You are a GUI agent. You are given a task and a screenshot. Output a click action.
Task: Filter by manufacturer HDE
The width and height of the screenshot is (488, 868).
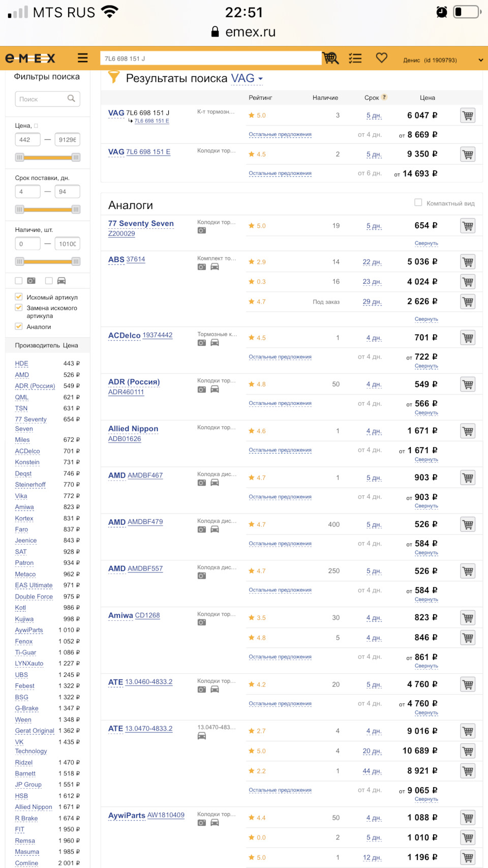21,364
